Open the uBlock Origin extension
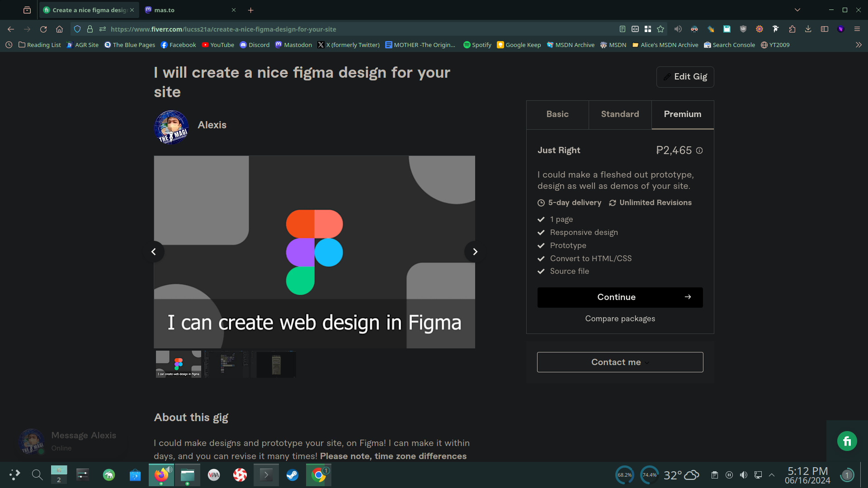 pyautogui.click(x=743, y=29)
